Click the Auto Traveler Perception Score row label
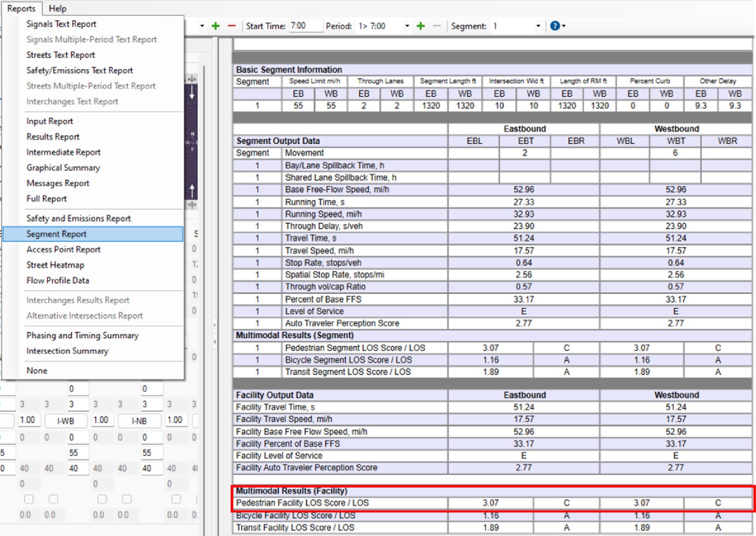Screen dimensions: 756x536 [x=342, y=323]
